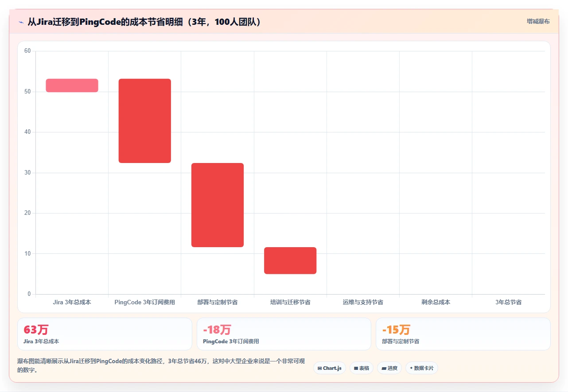Click the 培训与迁移节省 axis label
This screenshot has width=568, height=392.
pyautogui.click(x=290, y=303)
